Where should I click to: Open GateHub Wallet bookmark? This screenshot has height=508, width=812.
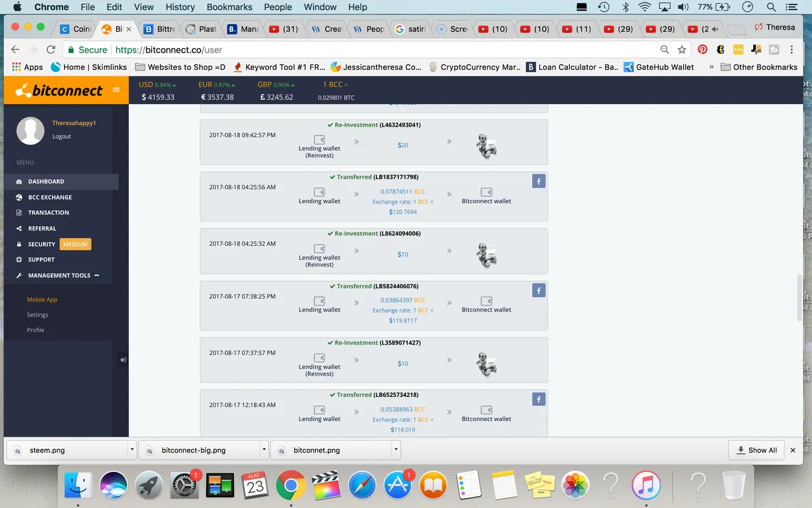(658, 67)
